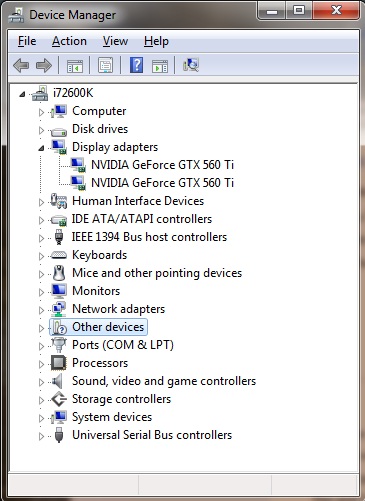
Task: Click the Computer category icon
Action: [59, 111]
